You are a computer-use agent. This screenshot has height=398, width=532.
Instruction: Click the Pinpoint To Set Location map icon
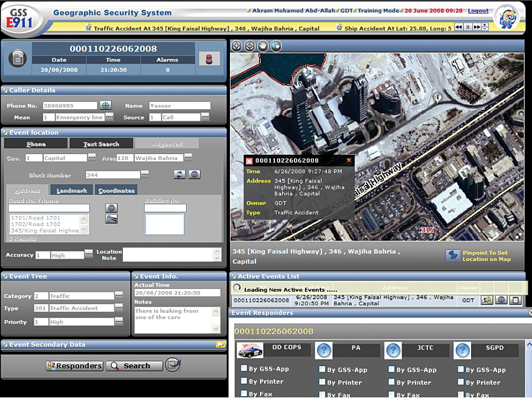pyautogui.click(x=453, y=256)
